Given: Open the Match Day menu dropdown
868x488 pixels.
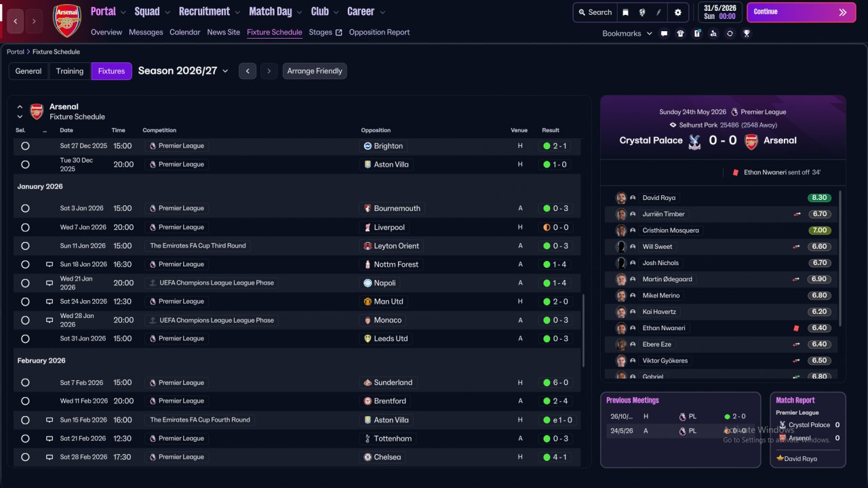Looking at the screenshot, I should [x=276, y=12].
